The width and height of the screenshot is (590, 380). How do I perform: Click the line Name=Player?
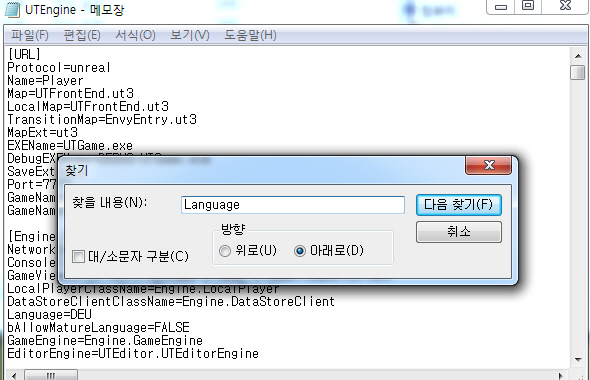coord(45,81)
